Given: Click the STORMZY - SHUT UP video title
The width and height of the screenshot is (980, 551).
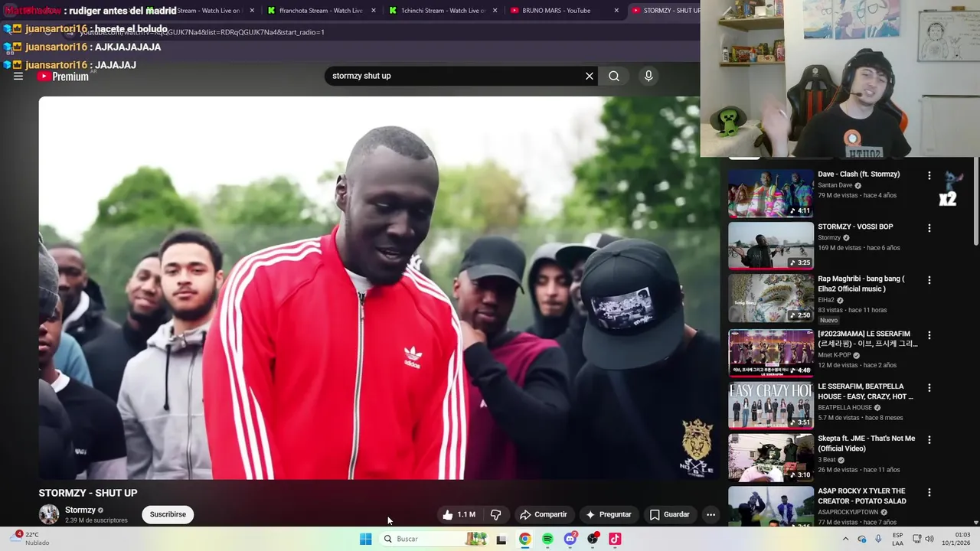Looking at the screenshot, I should pyautogui.click(x=88, y=493).
